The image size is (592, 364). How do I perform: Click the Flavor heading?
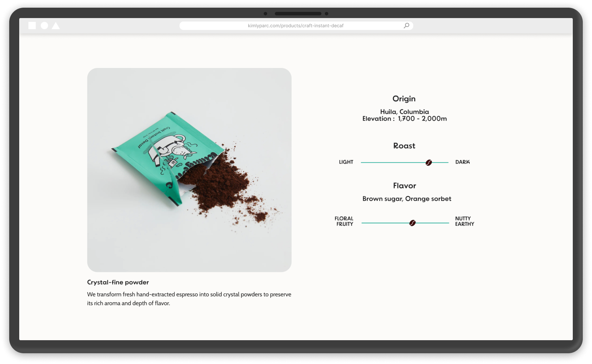click(405, 186)
